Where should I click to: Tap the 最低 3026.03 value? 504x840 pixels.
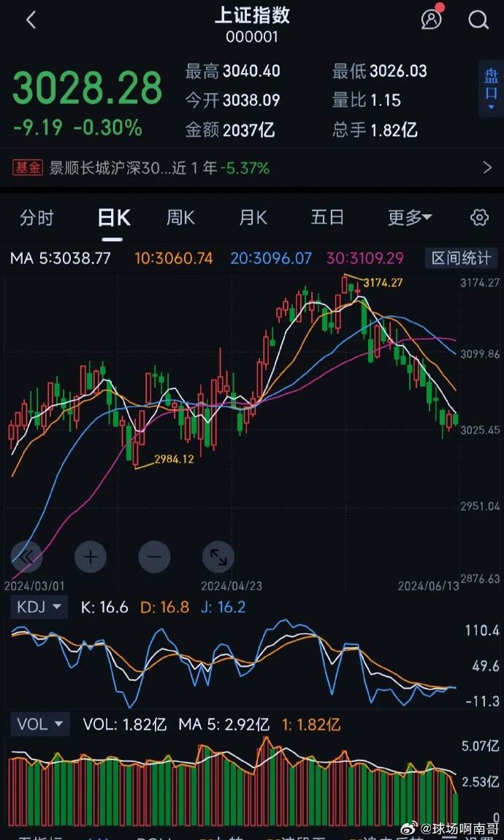pos(380,71)
